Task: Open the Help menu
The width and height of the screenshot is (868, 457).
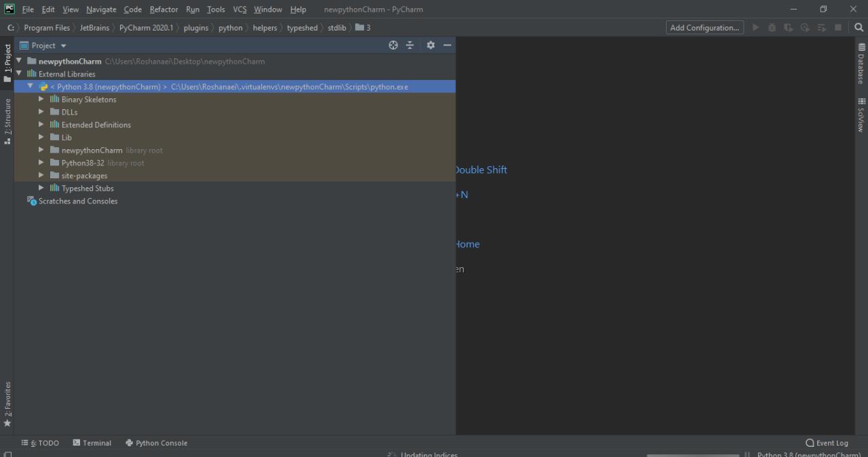Action: point(298,9)
